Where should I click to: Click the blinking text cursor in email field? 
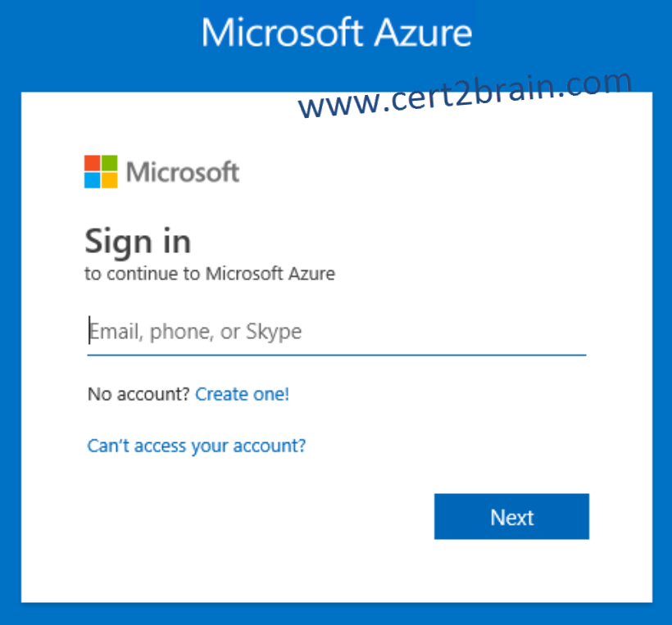pyautogui.click(x=89, y=330)
